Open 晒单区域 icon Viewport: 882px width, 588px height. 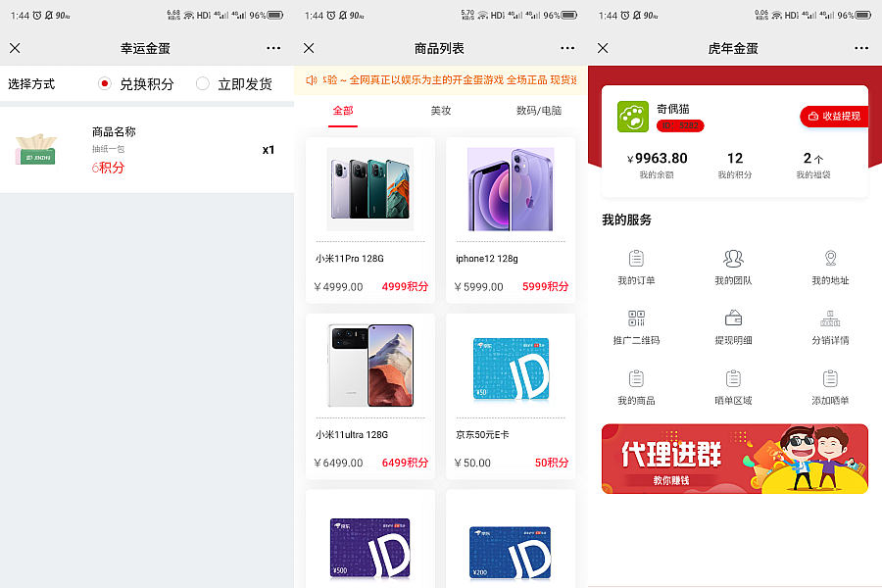[x=733, y=378]
